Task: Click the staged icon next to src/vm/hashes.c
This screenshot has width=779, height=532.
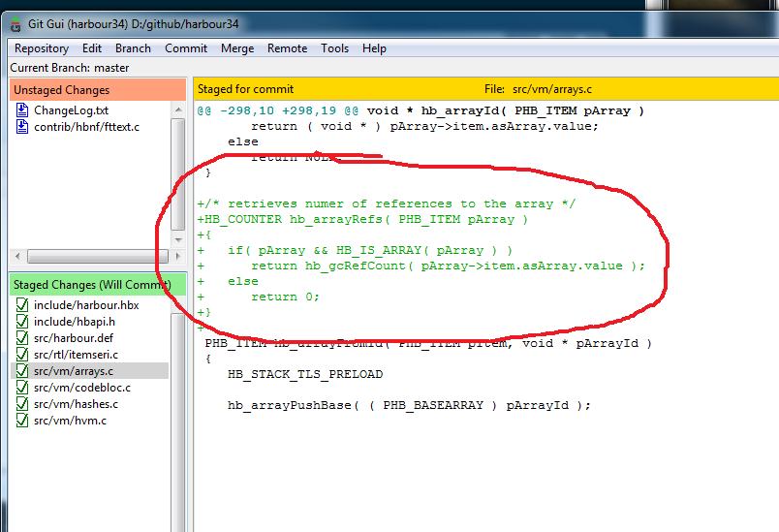Action: click(x=23, y=404)
